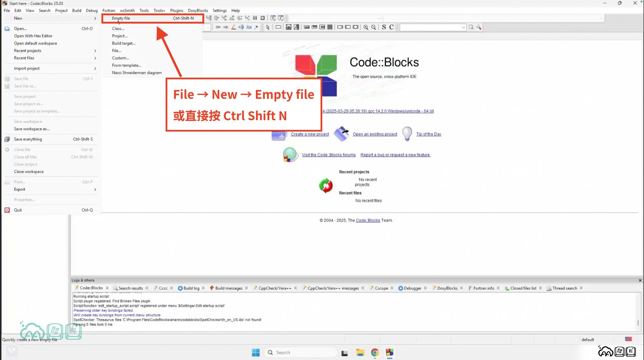Click the Open an existing project link

(375, 134)
